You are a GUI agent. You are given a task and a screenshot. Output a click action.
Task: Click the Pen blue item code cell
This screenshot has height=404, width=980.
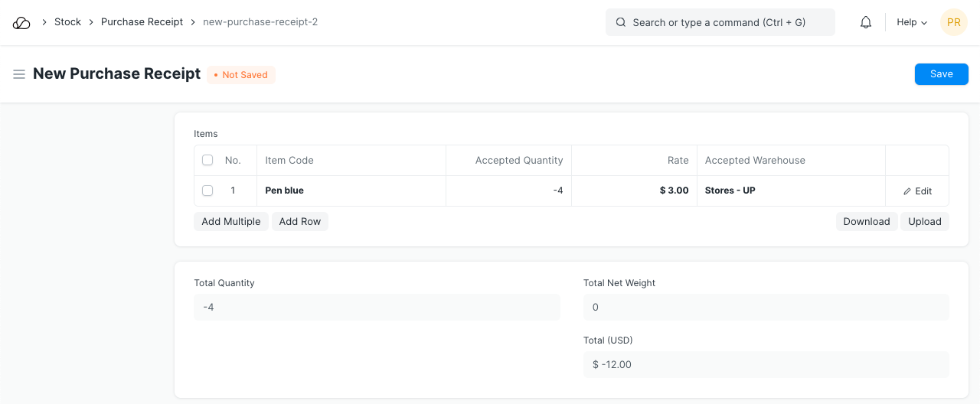(351, 191)
